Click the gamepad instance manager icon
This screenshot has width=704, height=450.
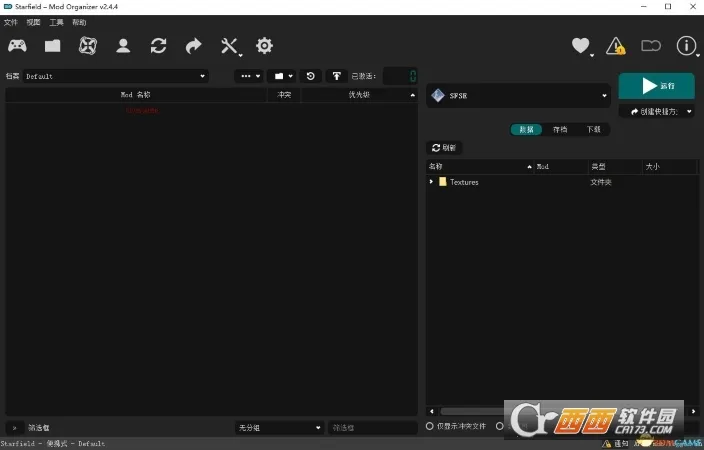18,45
